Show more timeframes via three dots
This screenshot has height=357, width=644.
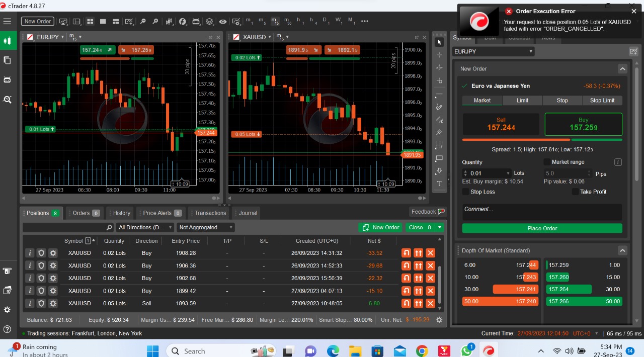(x=365, y=21)
